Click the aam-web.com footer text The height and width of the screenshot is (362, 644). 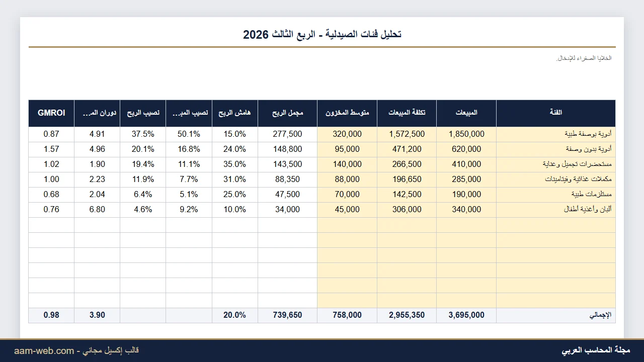pyautogui.click(x=44, y=350)
